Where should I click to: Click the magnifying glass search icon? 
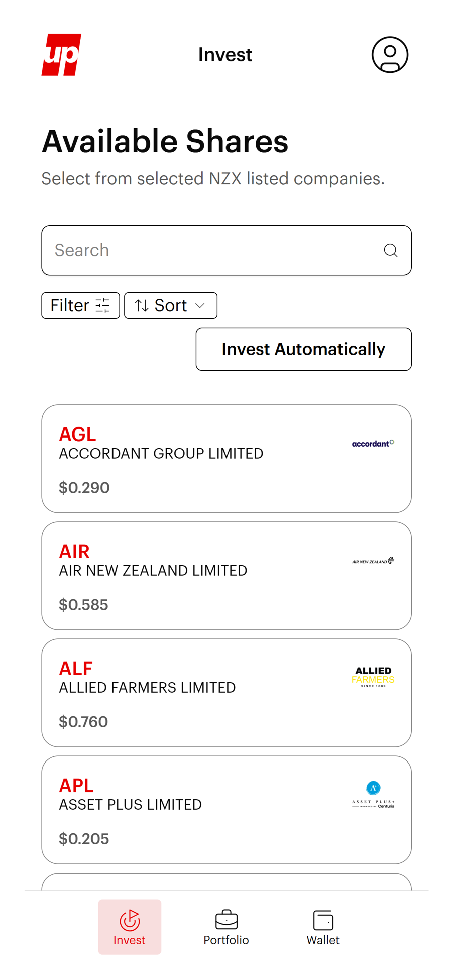(391, 250)
